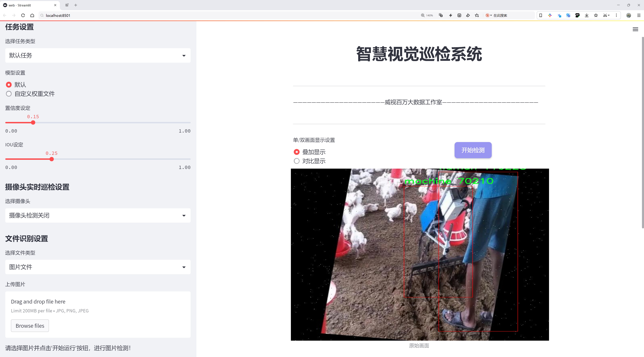Click the 开始检测 button
644x357 pixels.
[x=473, y=150]
